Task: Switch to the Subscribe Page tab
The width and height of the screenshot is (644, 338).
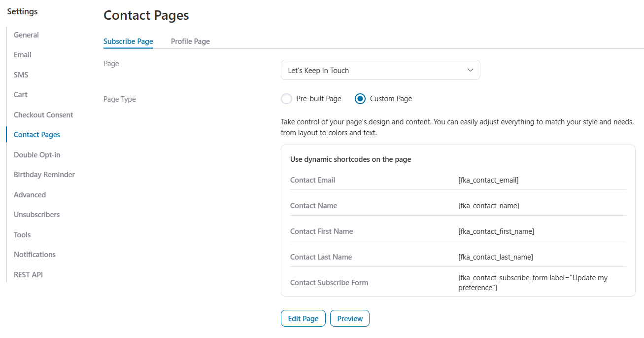Action: click(128, 41)
